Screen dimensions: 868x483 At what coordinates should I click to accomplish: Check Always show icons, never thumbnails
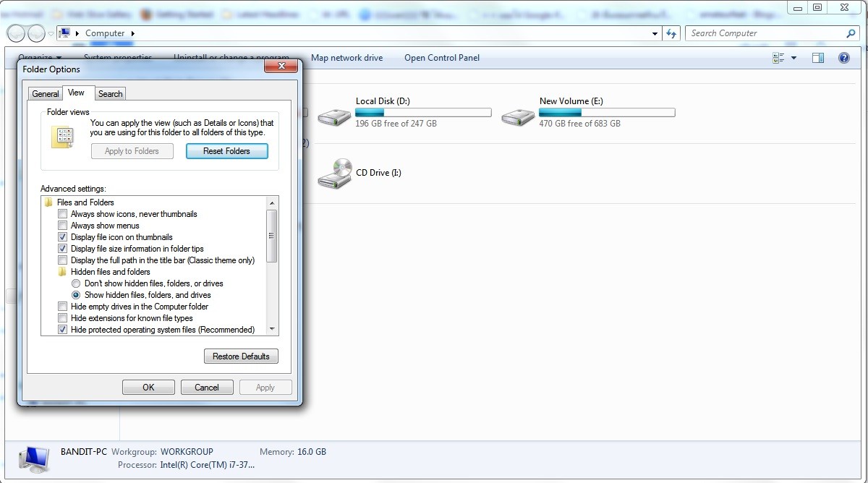coord(63,214)
